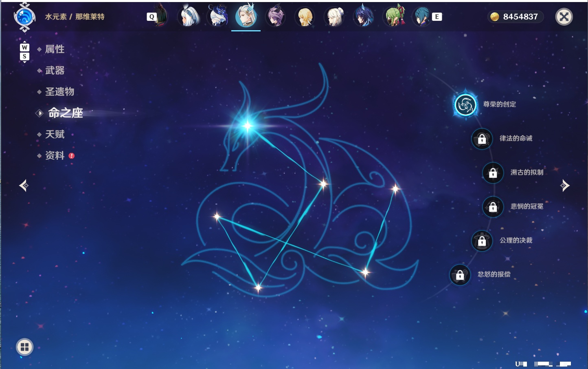
Task: Click the 水元素 / 那维莱特 header text
Action: 75,17
